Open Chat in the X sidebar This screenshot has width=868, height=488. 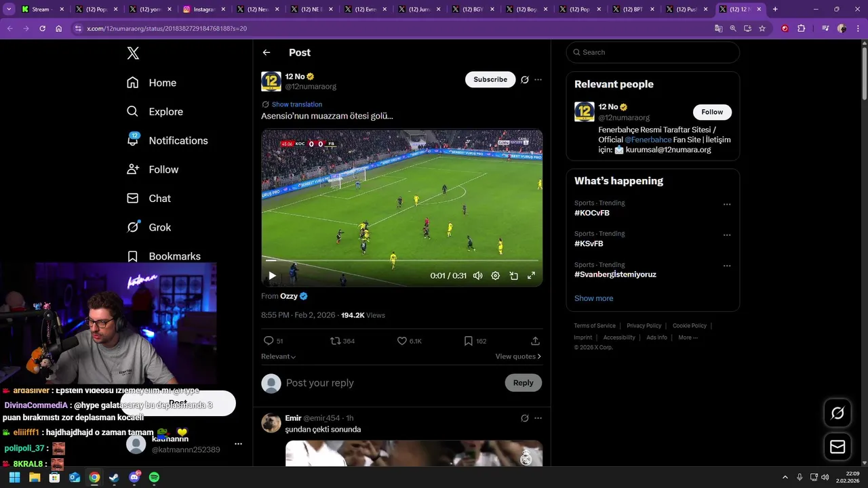[149, 199]
